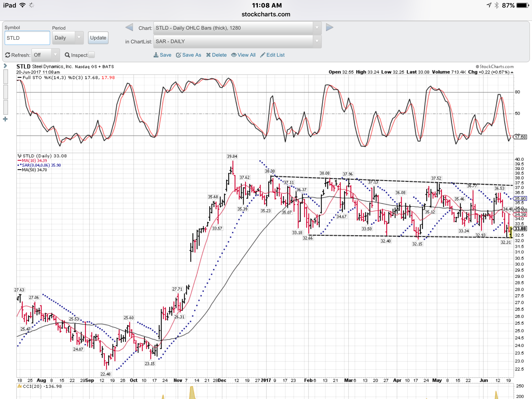Go to previous chart with left arrow
The image size is (532, 399).
tap(129, 28)
